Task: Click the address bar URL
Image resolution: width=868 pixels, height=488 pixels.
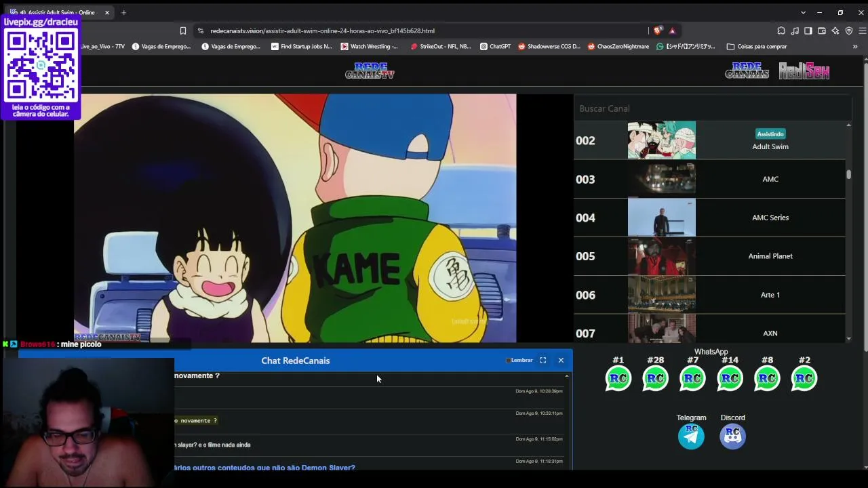Action: pos(322,30)
